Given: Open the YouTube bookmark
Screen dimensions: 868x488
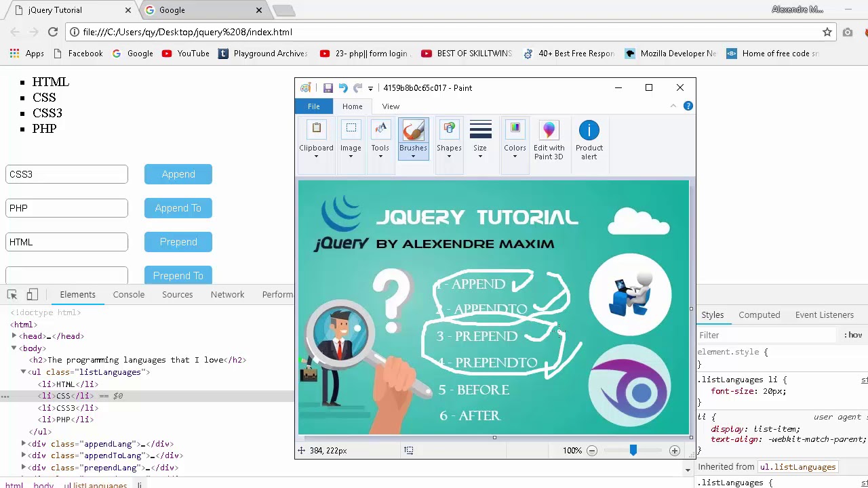Looking at the screenshot, I should pos(186,54).
